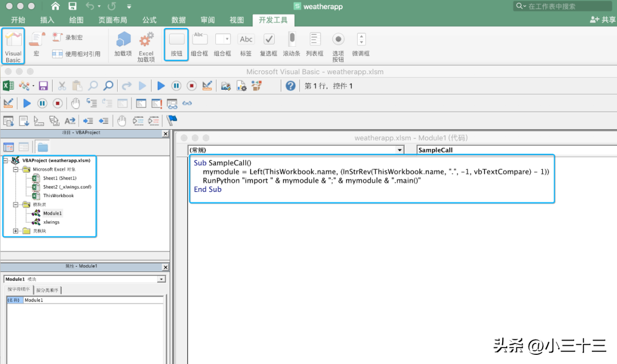Open the Visual Basic editor from the ribbon
The height and width of the screenshot is (364, 617).
coord(13,46)
